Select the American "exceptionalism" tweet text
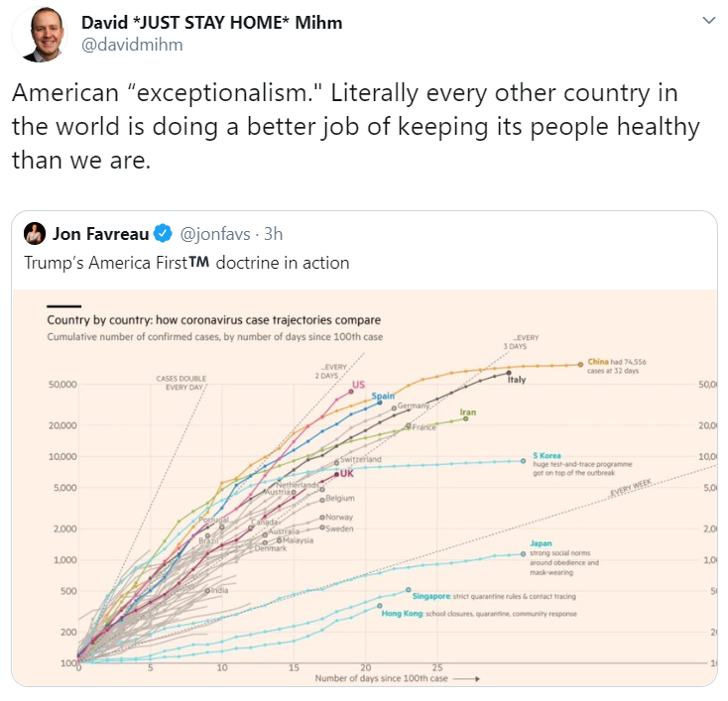Screen dimensions: 728x701 355,127
